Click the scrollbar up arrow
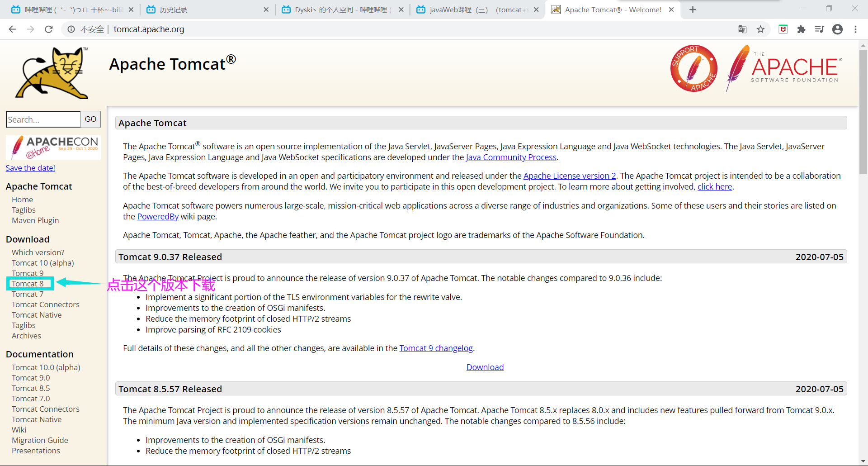 click(x=863, y=45)
